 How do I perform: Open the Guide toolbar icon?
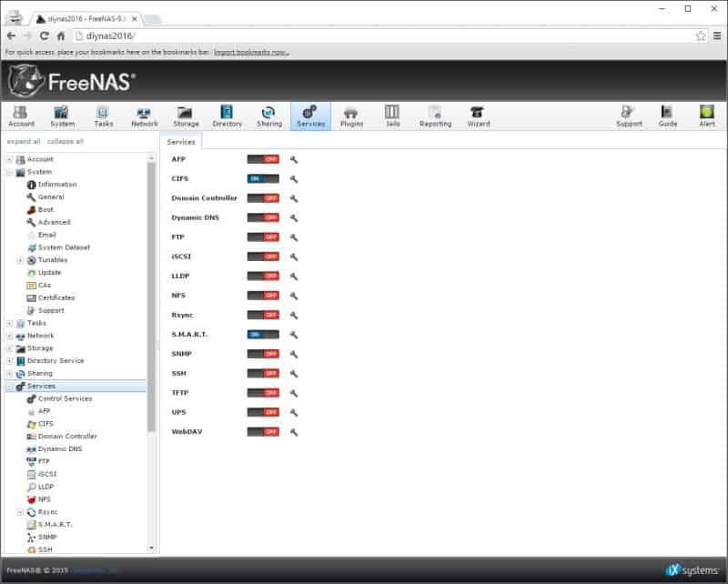coord(668,116)
